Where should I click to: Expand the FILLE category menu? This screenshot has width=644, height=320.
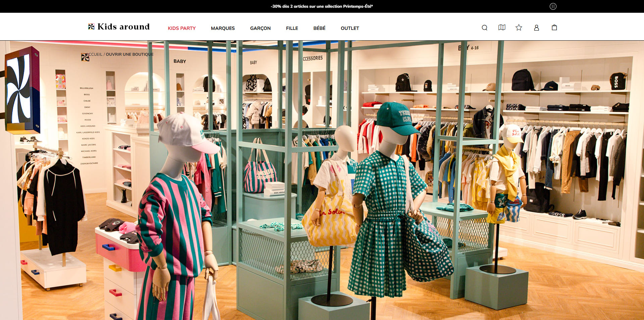292,28
